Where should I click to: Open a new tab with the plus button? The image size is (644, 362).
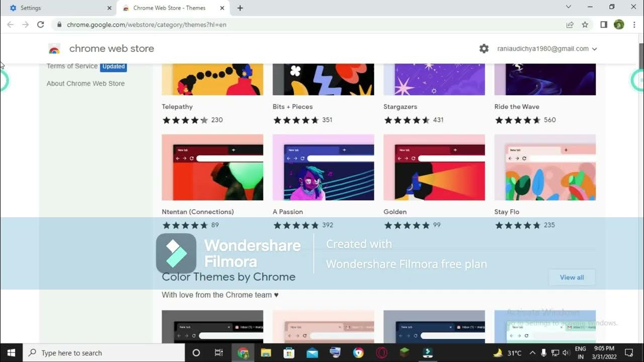coord(240,8)
